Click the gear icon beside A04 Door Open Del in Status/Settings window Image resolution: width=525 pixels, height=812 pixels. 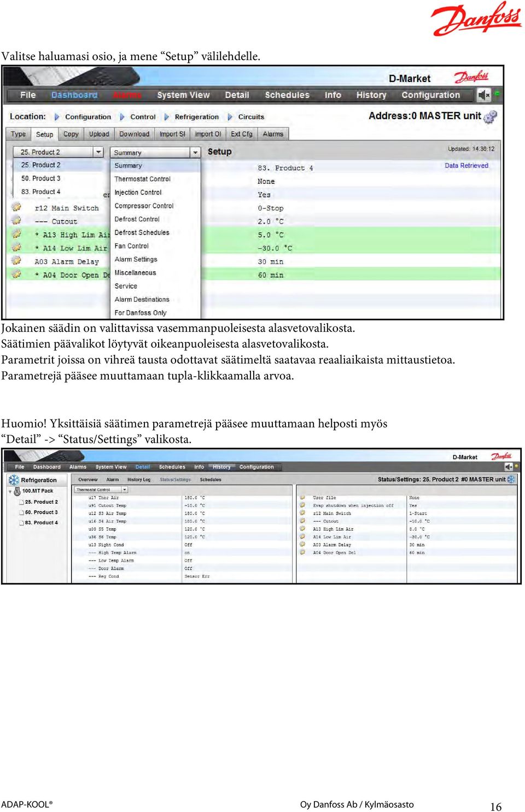coord(302,552)
